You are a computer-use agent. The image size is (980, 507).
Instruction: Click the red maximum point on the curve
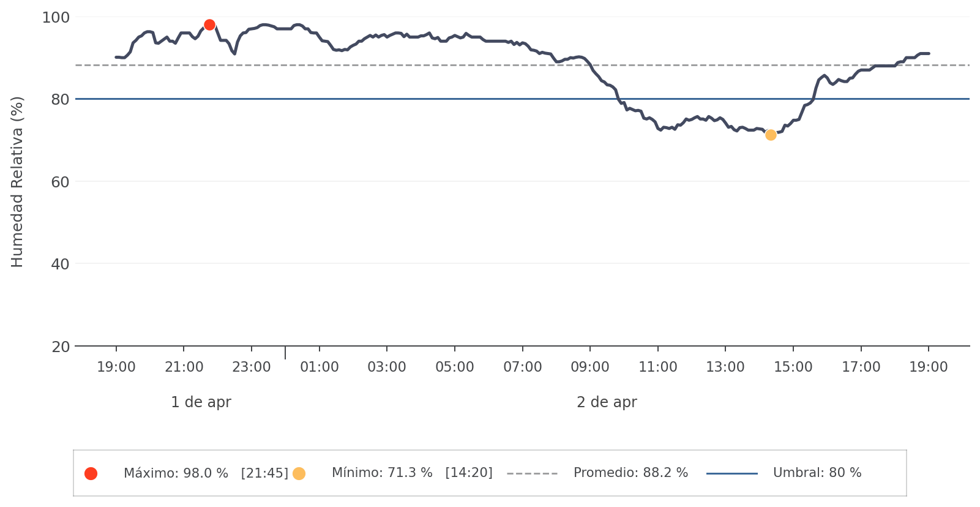[209, 25]
